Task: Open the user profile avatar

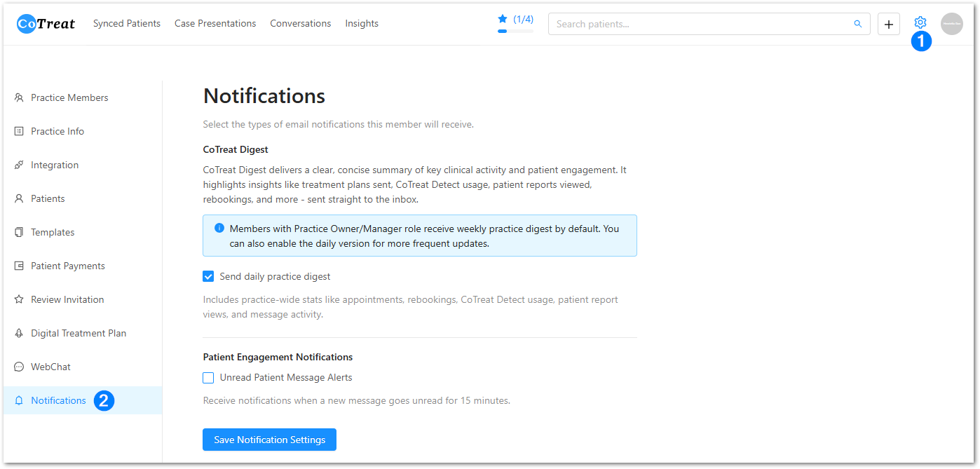Action: point(951,24)
